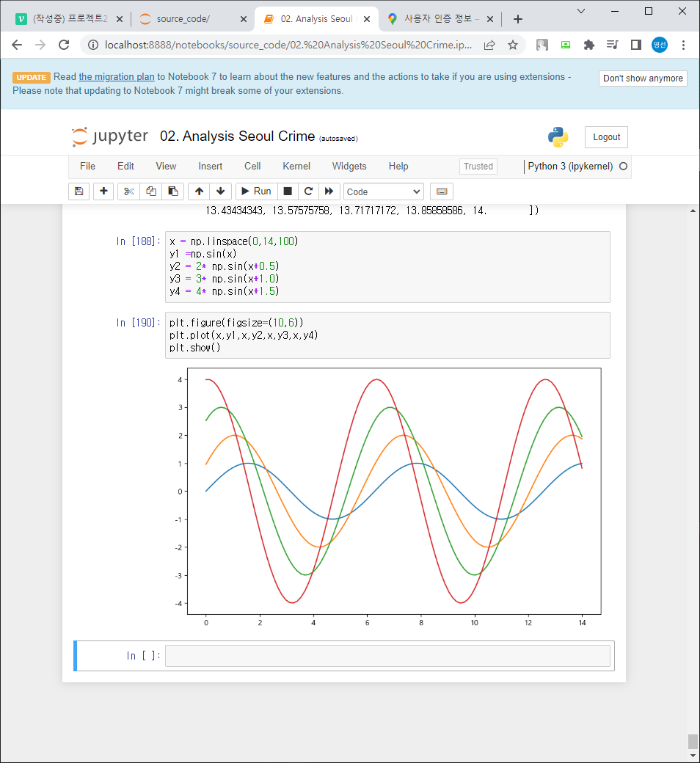Open the Edit menu
The image size is (700, 763).
(125, 167)
